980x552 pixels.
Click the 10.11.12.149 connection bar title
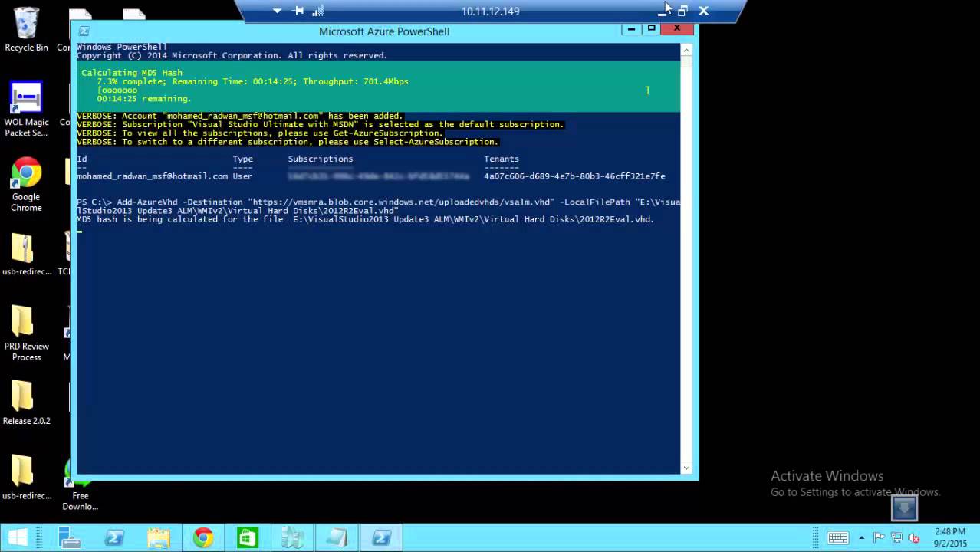[x=490, y=11]
